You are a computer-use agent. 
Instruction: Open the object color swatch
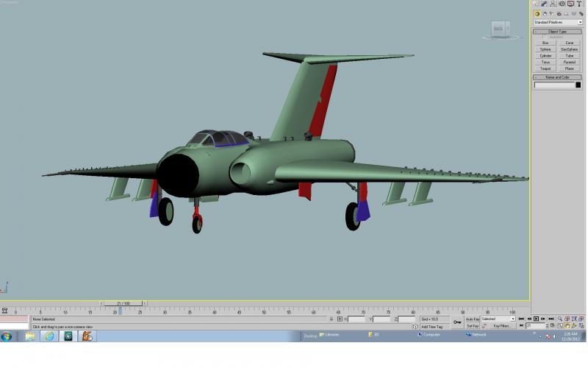click(x=578, y=85)
